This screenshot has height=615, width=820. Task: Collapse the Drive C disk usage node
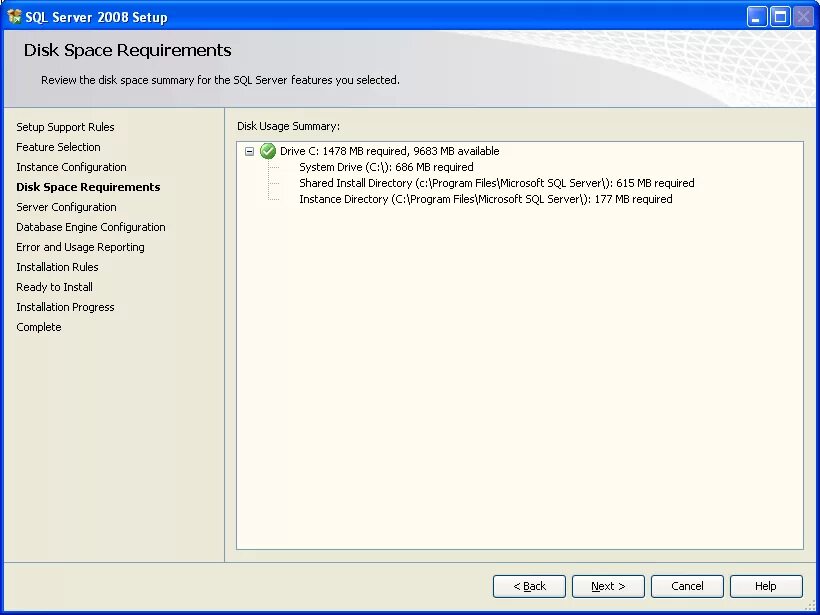pyautogui.click(x=248, y=151)
